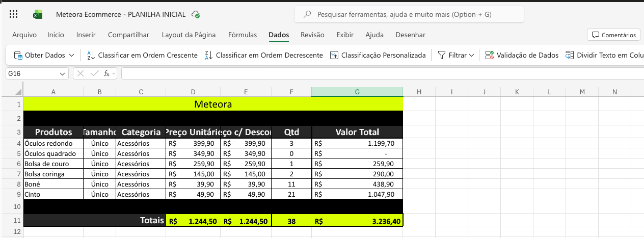
Task: Open the Arquivo menu
Action: click(24, 35)
